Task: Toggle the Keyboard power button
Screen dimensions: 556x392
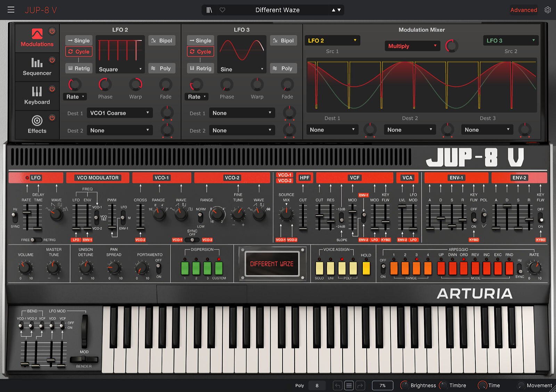Action: pos(52,89)
